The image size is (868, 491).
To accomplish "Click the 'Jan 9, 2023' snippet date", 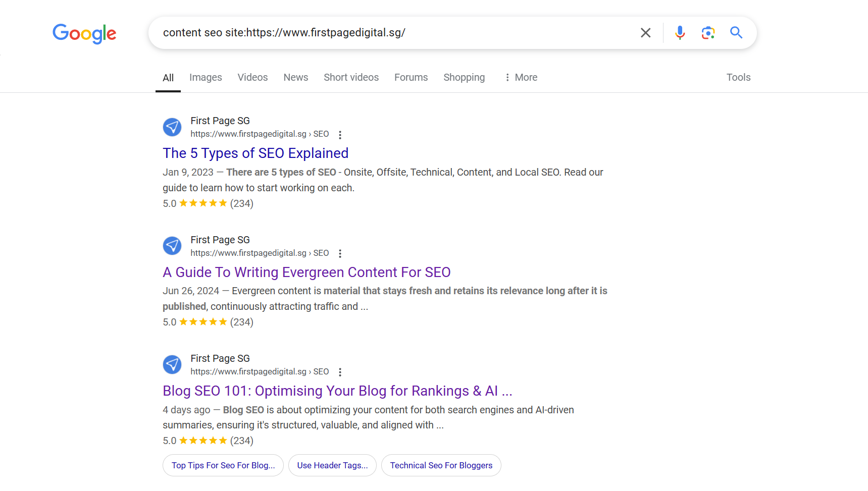I will tap(188, 172).
